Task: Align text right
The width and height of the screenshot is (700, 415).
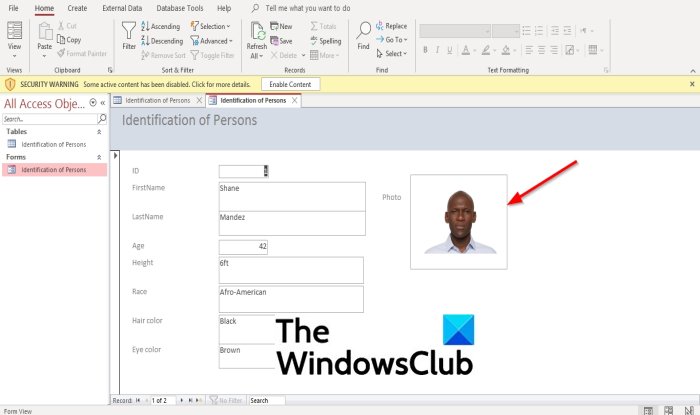Action: (x=554, y=50)
